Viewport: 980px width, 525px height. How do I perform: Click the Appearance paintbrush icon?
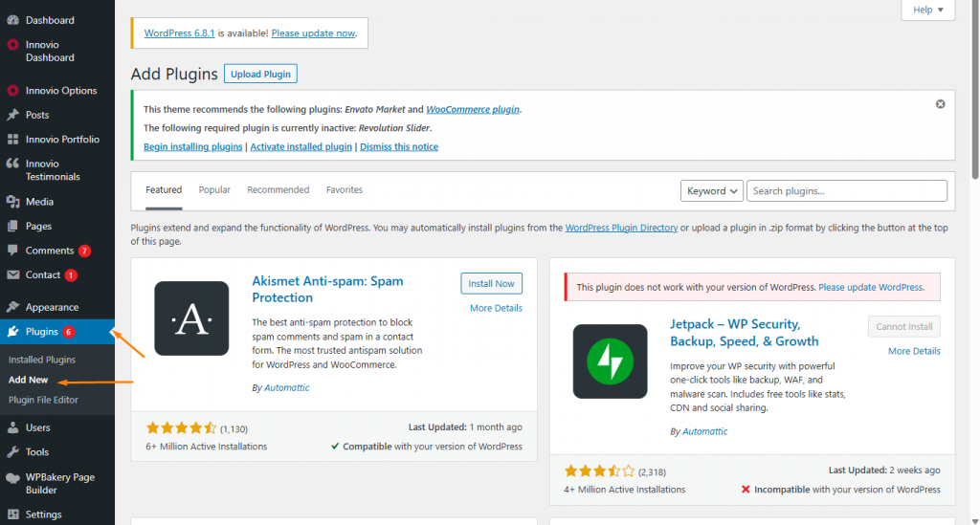point(12,308)
